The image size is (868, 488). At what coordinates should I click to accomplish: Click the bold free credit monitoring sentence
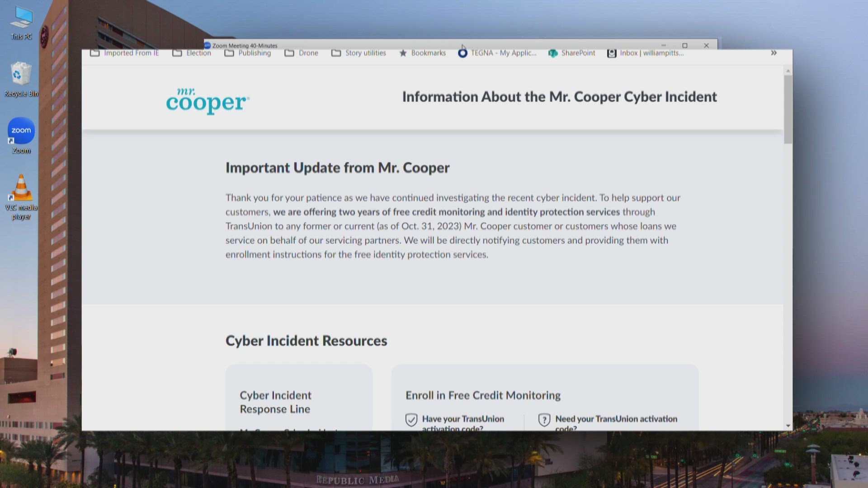[x=446, y=212]
